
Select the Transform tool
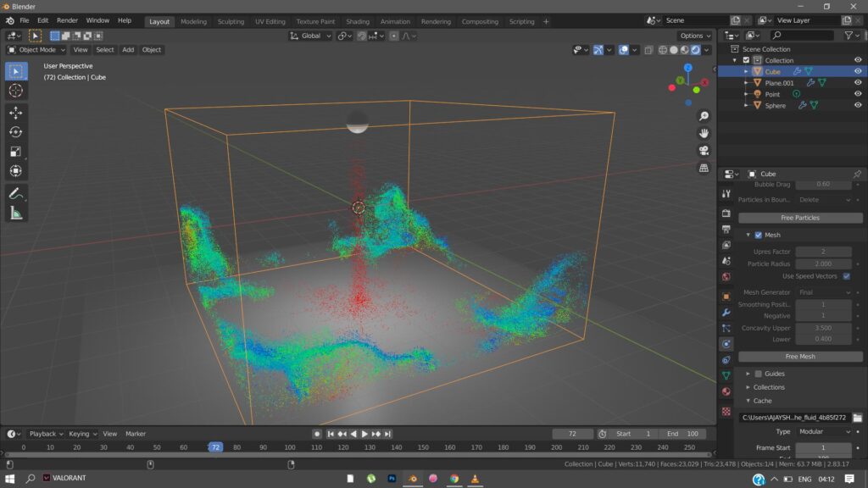[16, 171]
